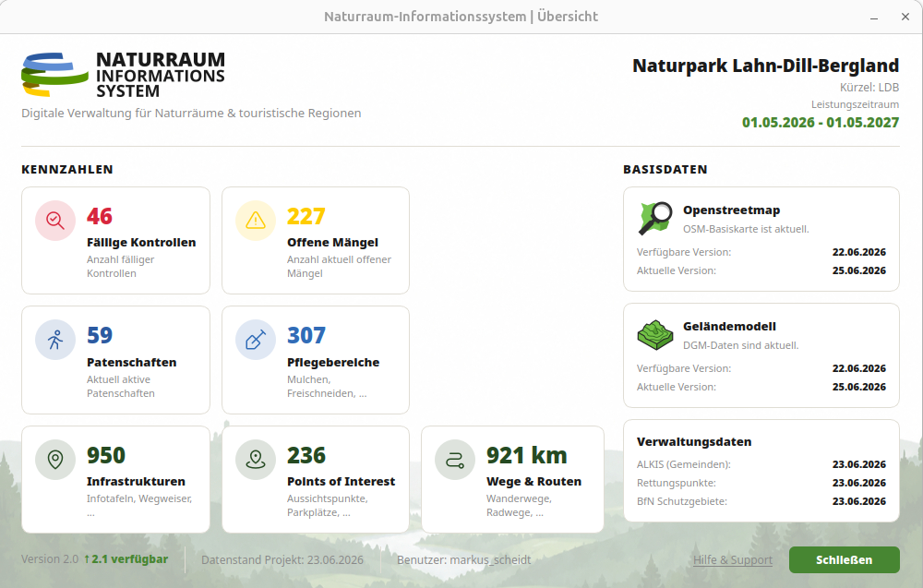Click the ALKIS (Gemeinden) row

tap(761, 464)
